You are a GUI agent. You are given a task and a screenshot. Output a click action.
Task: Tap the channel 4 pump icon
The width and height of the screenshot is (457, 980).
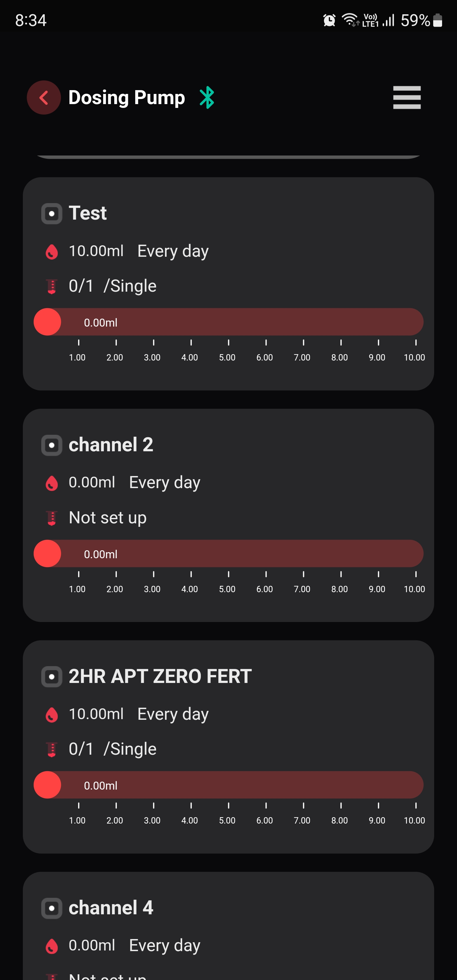click(52, 908)
